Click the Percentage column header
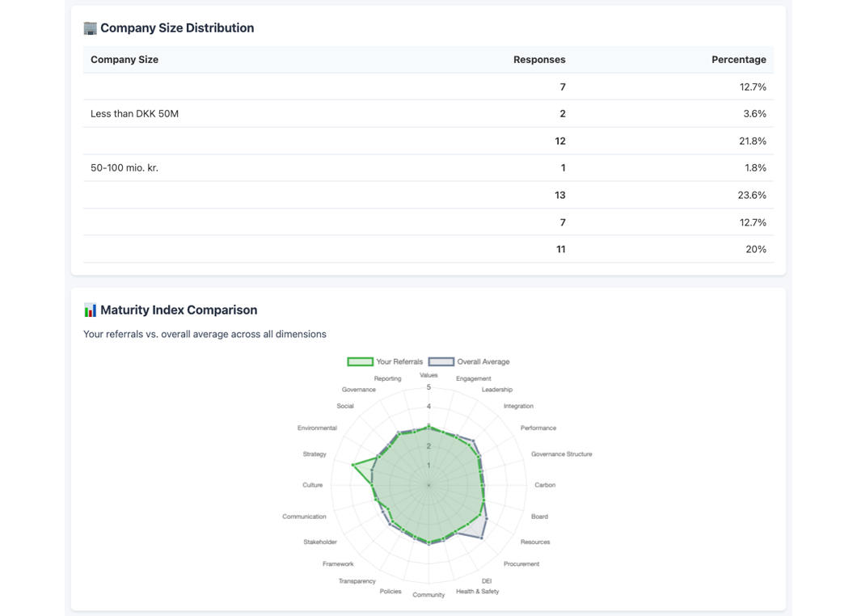The width and height of the screenshot is (857, 616). (738, 60)
